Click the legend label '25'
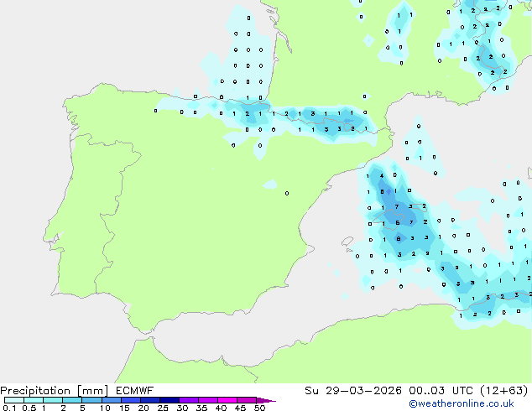 tap(163, 408)
